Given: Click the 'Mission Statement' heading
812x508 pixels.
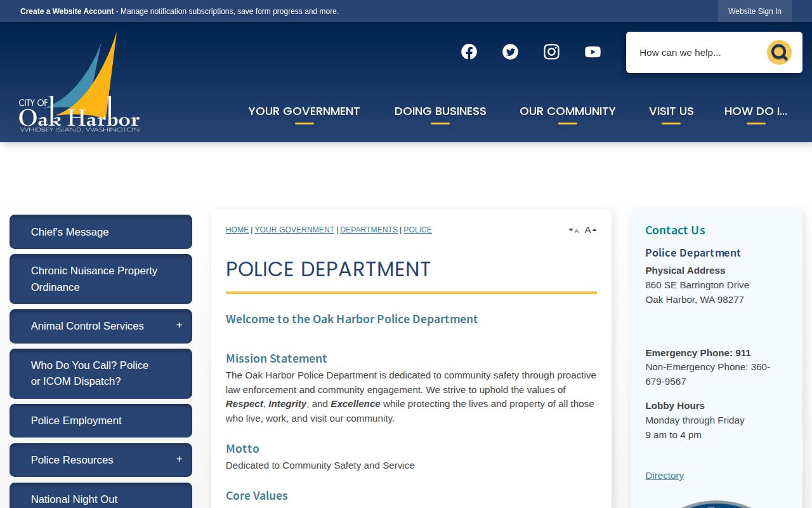Looking at the screenshot, I should pos(277,359).
